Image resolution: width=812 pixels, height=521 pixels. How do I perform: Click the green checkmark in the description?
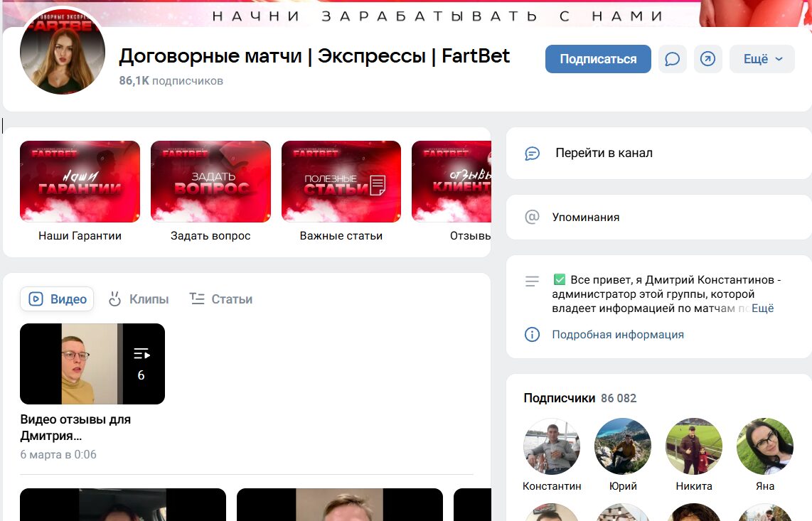tap(560, 279)
